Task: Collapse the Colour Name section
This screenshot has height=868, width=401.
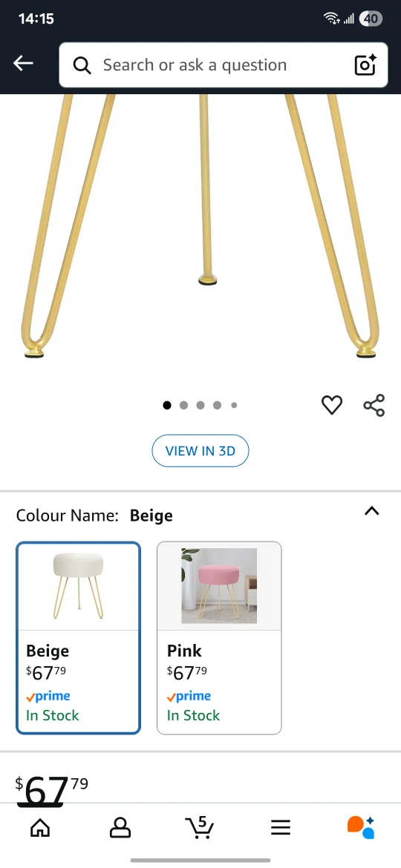Action: (x=371, y=511)
